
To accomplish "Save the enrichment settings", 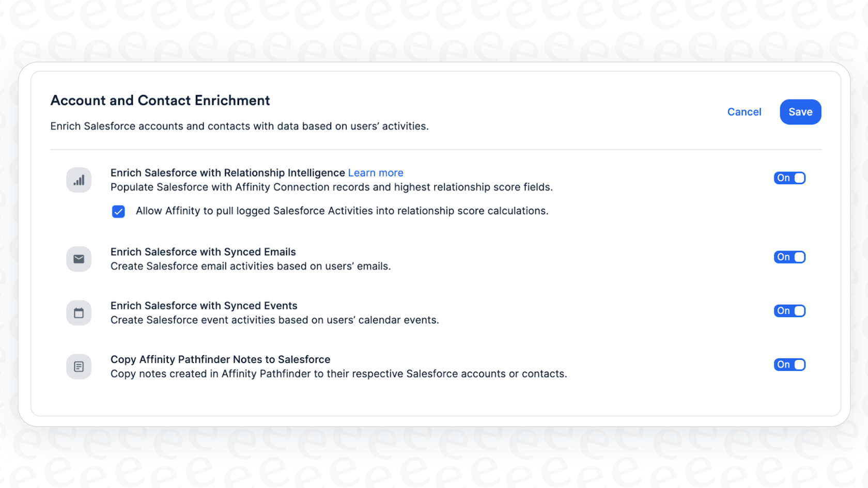I will point(800,112).
